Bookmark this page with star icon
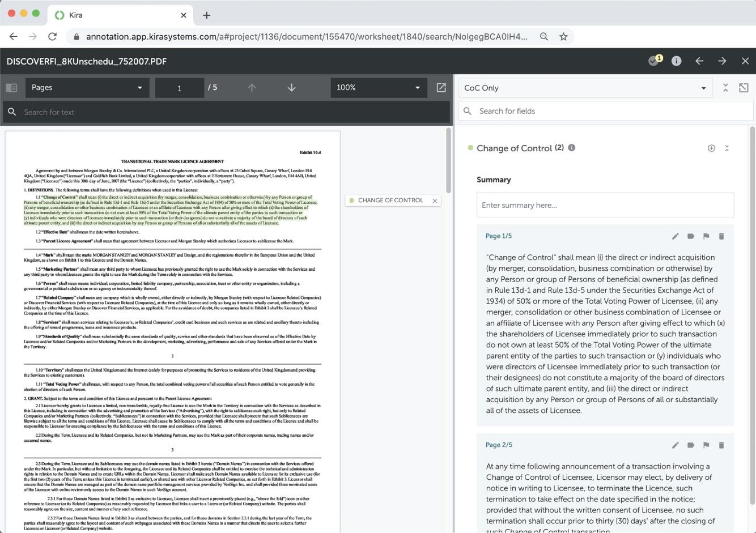Viewport: 756px width, 533px height. point(563,36)
